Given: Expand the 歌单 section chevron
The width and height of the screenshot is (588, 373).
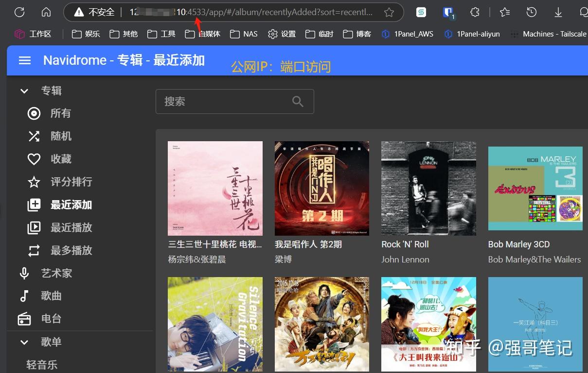Looking at the screenshot, I should pos(24,342).
